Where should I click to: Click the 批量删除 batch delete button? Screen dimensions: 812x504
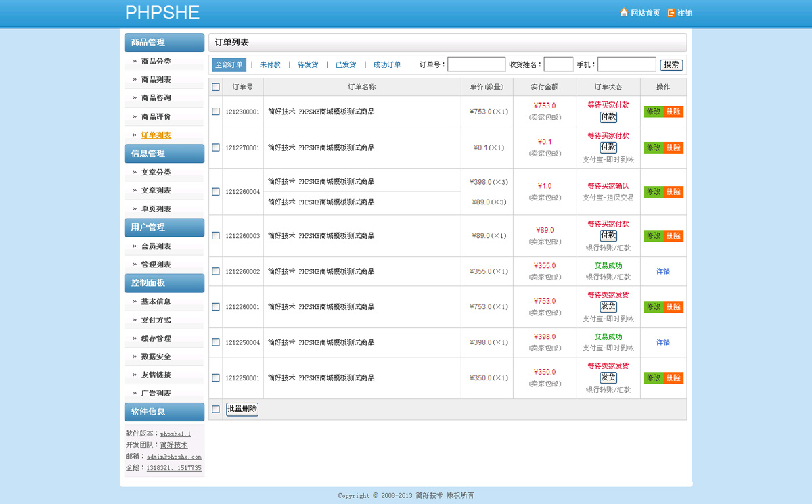(x=242, y=409)
